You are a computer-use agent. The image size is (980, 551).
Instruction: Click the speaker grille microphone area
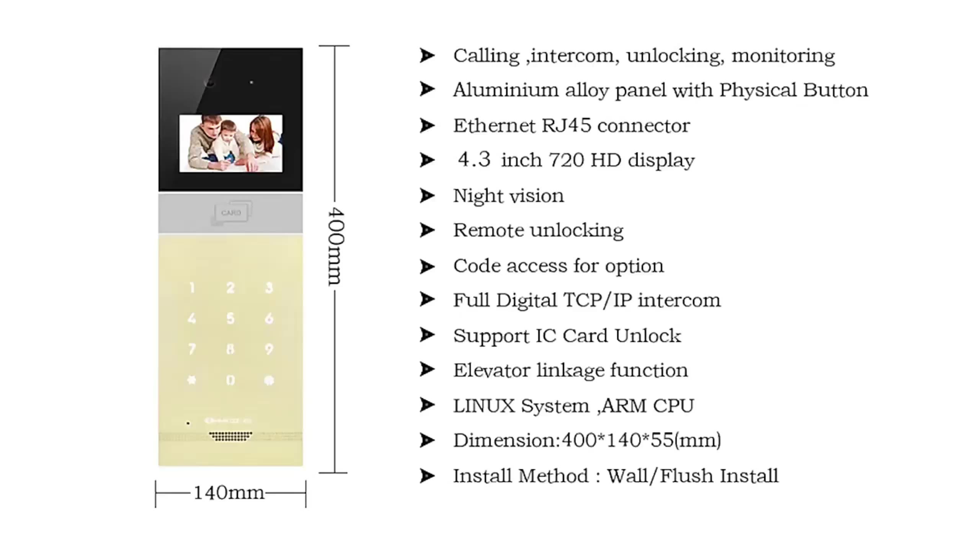pos(230,435)
